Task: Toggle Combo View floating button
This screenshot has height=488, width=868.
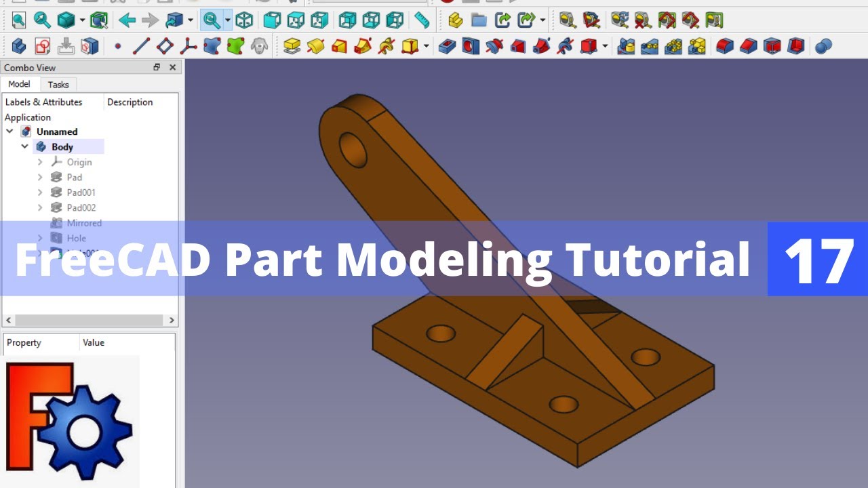Action: pyautogui.click(x=157, y=67)
